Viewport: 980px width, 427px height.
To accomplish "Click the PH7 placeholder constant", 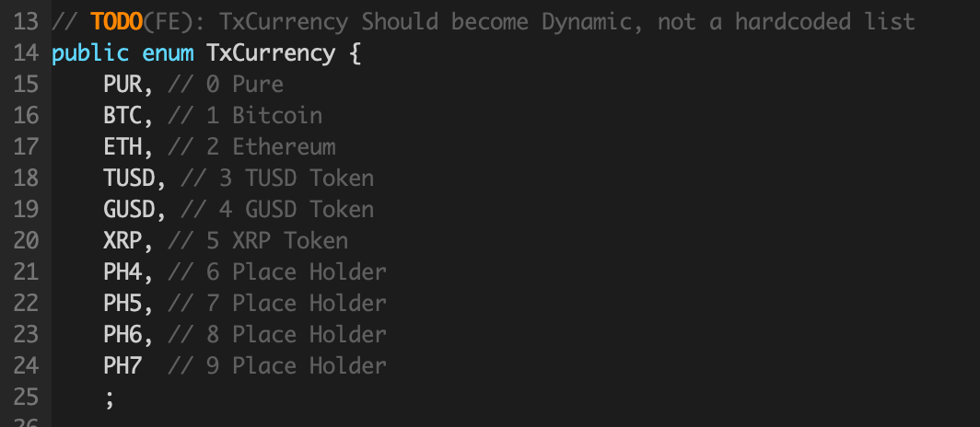I will pos(122,366).
